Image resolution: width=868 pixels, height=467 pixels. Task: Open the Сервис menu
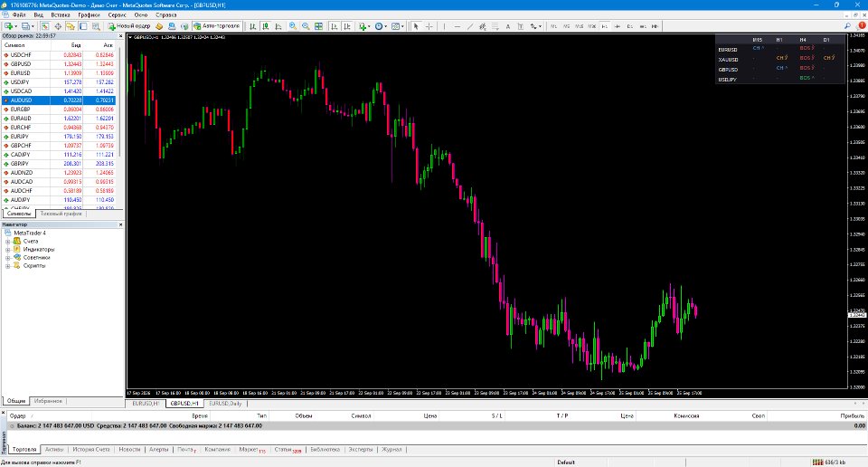117,15
